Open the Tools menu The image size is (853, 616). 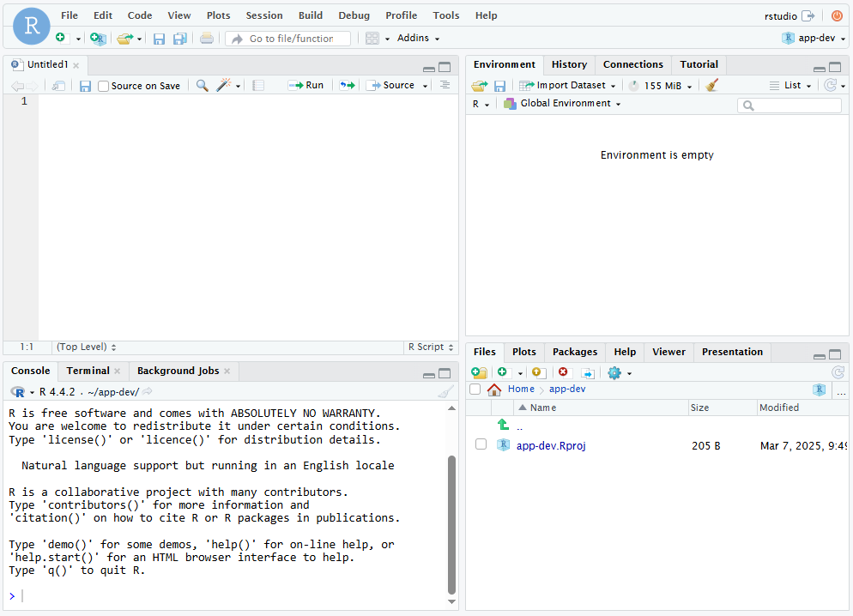[x=446, y=15]
